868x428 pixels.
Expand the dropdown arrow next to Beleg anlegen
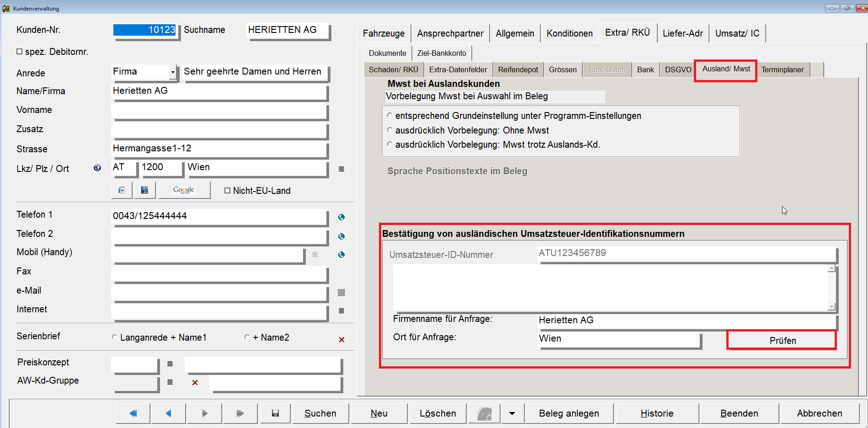512,413
